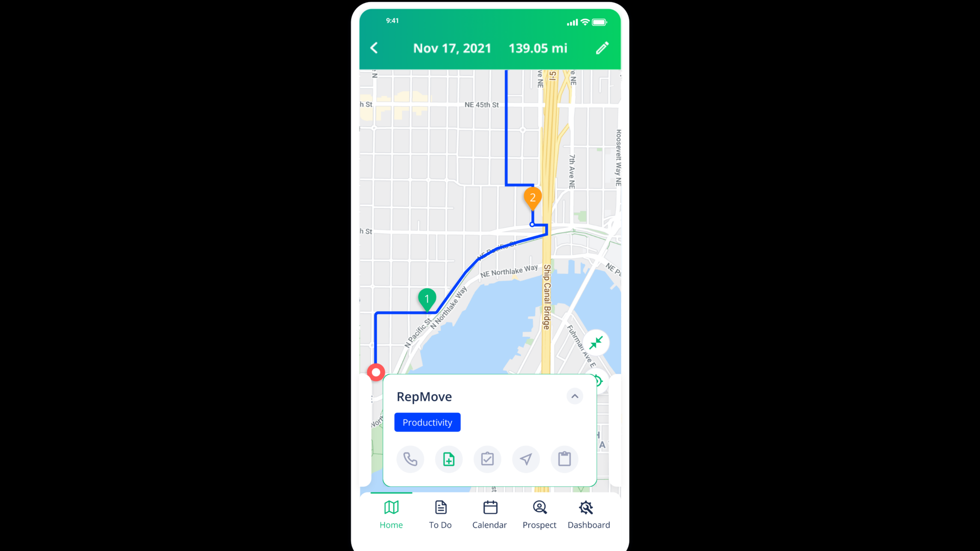980x551 pixels.
Task: Tap the checkmark/task icon
Action: click(x=487, y=459)
